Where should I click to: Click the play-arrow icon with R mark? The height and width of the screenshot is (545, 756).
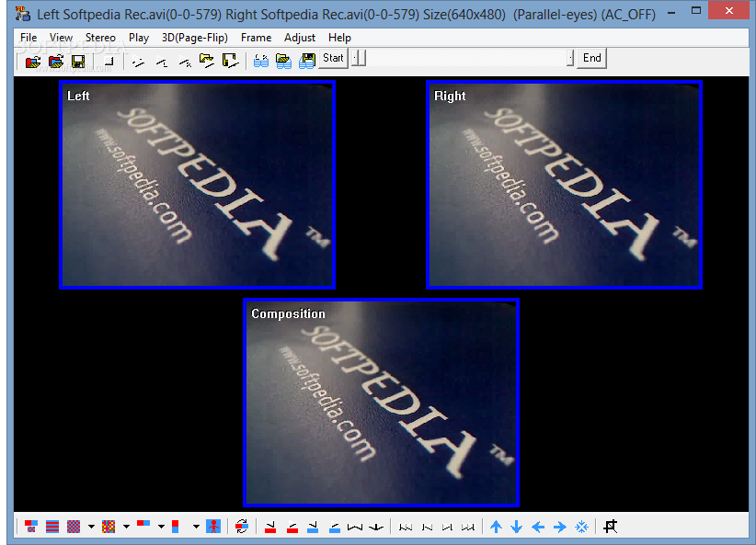pyautogui.click(x=185, y=62)
